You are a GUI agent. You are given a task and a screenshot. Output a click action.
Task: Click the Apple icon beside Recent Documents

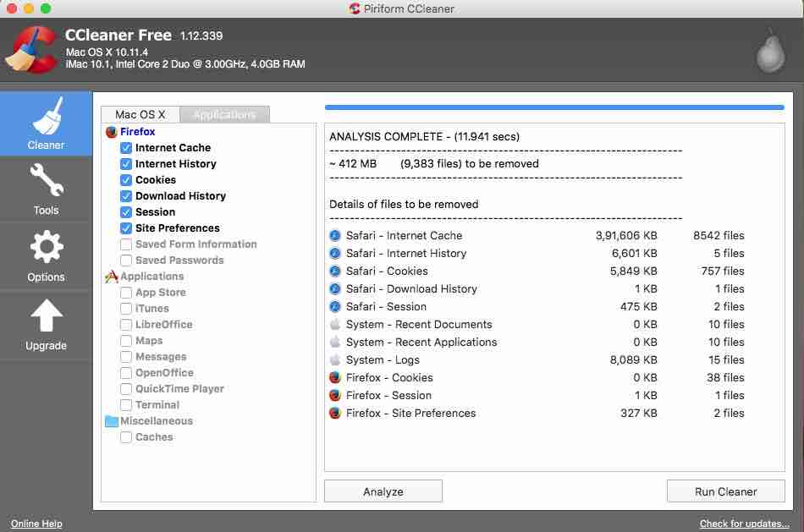click(335, 325)
